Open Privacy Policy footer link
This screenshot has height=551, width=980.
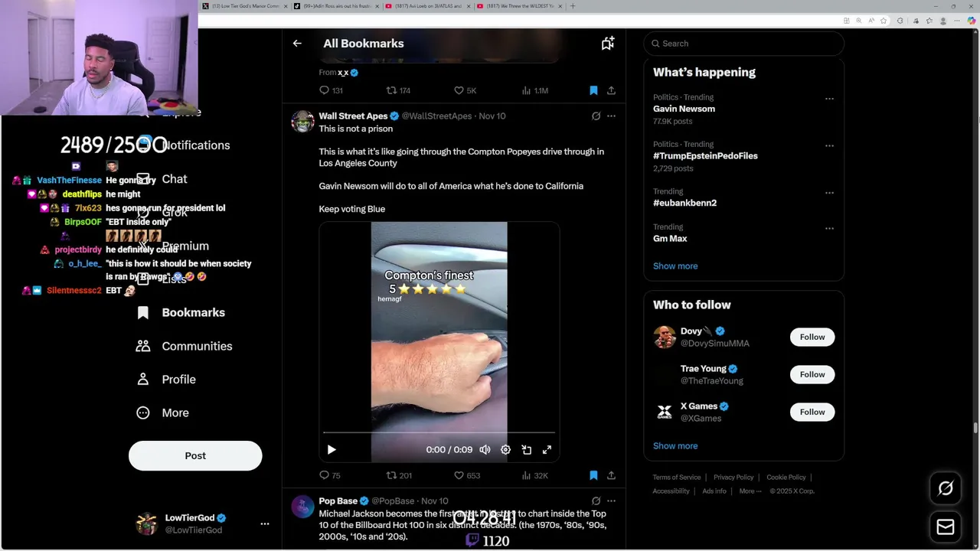click(x=733, y=478)
